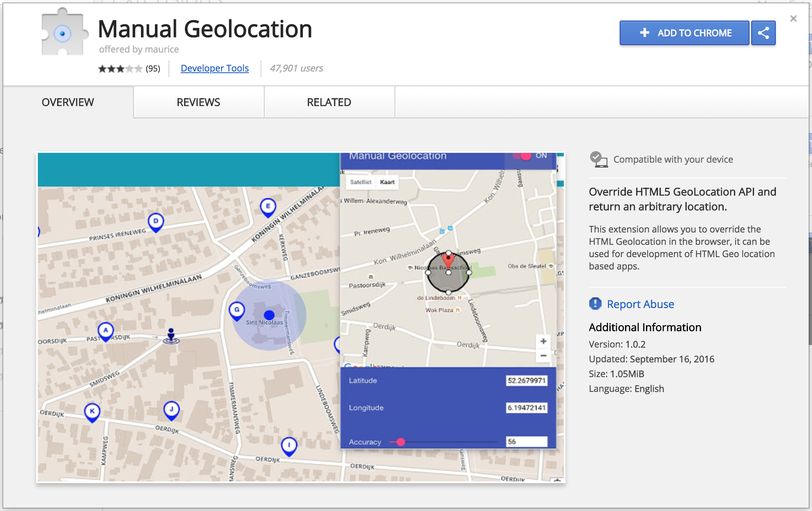The image size is (812, 511).
Task: Click the de Lindeboom map label
Action: coord(436,298)
